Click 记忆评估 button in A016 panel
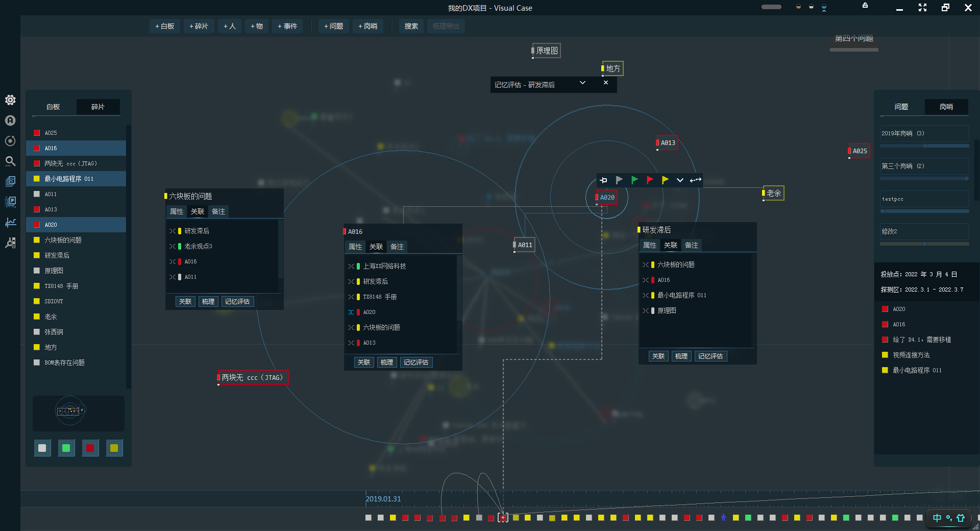 coord(416,362)
